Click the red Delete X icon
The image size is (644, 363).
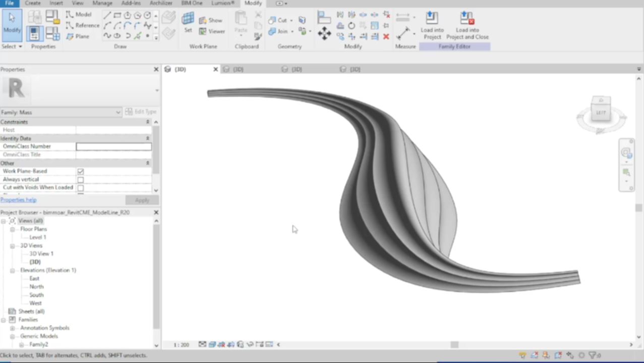(386, 36)
